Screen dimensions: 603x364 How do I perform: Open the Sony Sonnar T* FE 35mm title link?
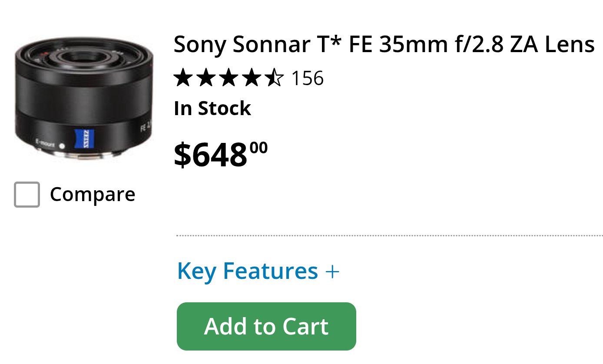(x=384, y=44)
